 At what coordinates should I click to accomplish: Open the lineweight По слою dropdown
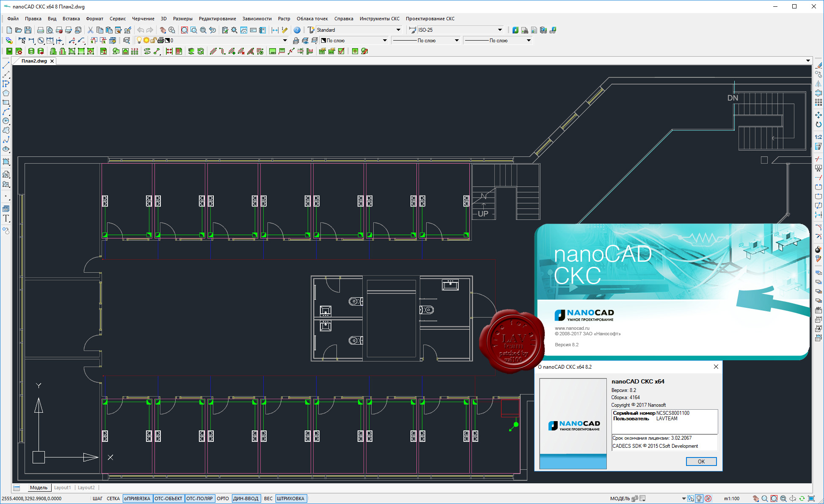(x=529, y=41)
